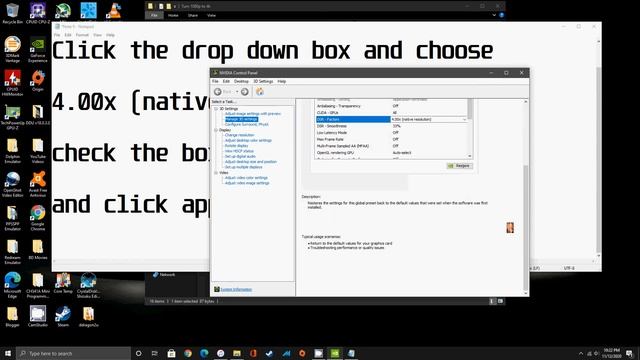Screen dimensions: 640x360
Task: Select the Low Latency Mode row
Action: click(x=391, y=133)
